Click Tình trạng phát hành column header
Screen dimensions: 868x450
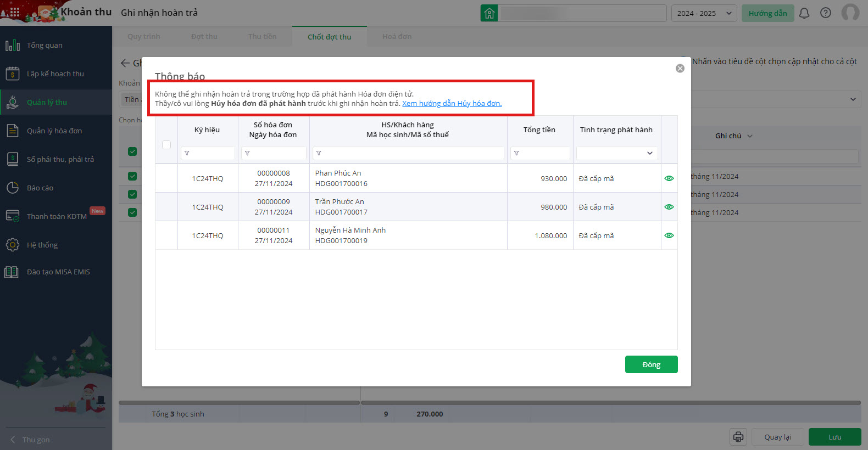[x=616, y=130]
